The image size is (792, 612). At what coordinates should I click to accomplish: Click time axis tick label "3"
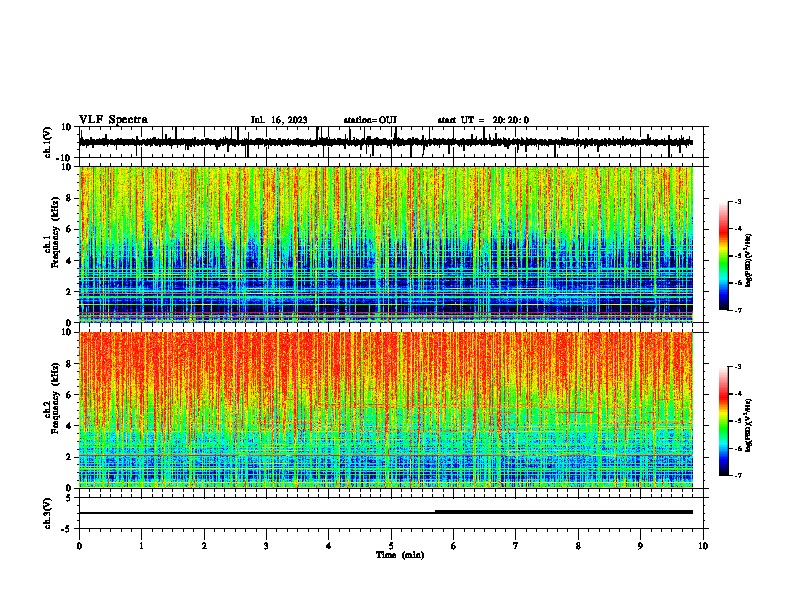(266, 546)
